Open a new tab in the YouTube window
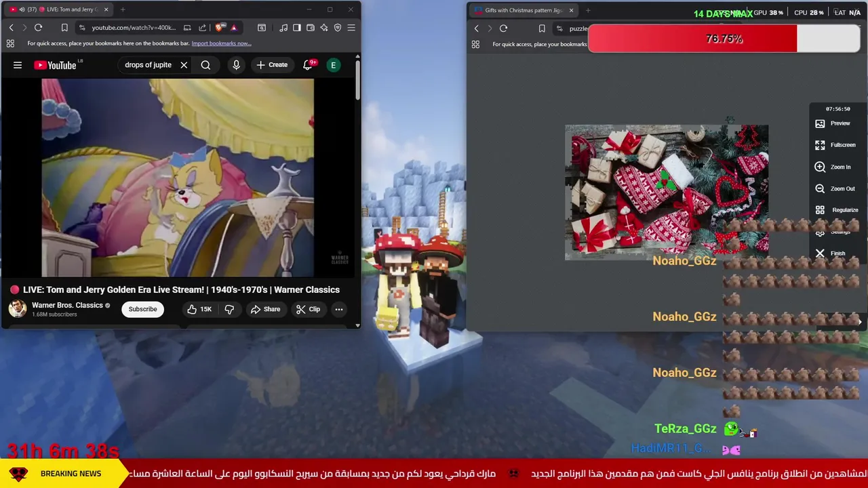 [123, 9]
